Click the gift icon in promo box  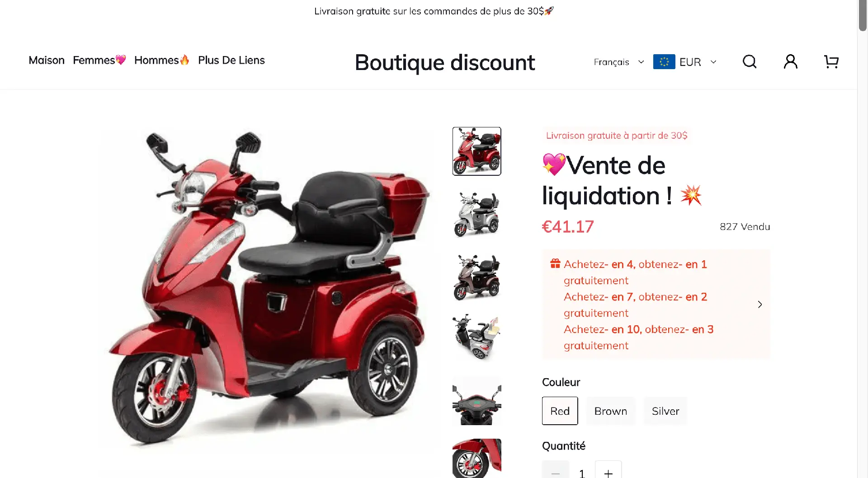pos(555,263)
